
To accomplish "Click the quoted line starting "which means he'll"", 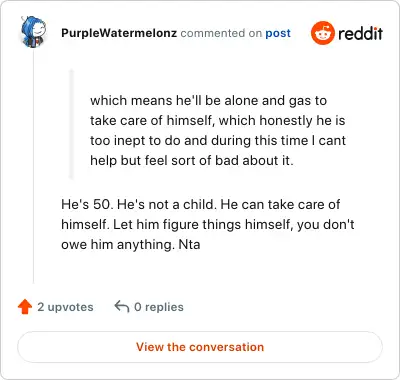I will [x=208, y=101].
